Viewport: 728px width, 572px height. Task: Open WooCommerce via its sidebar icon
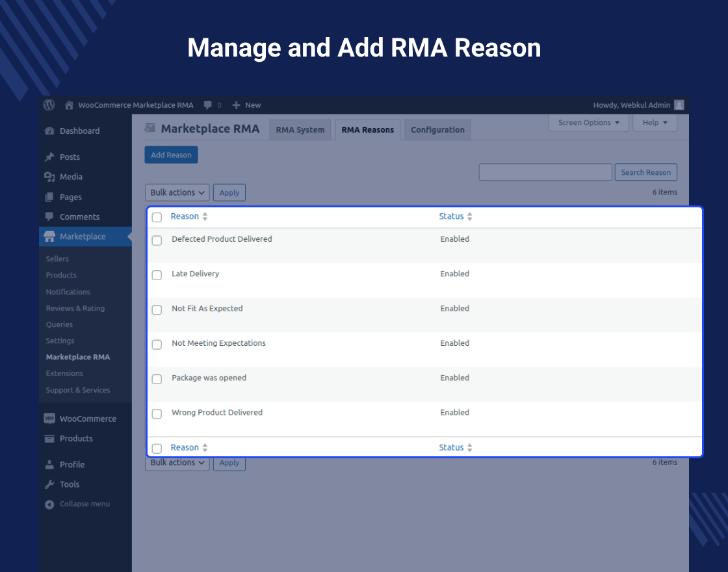(50, 418)
